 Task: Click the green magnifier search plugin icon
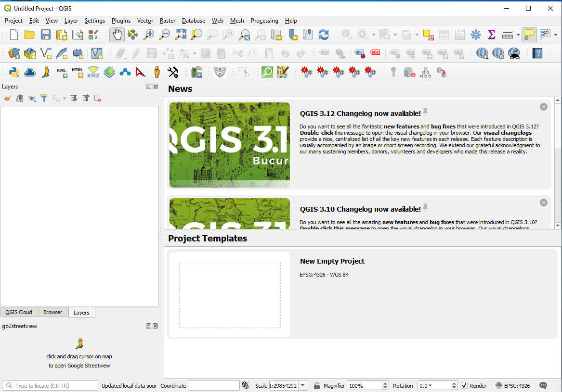coord(267,72)
